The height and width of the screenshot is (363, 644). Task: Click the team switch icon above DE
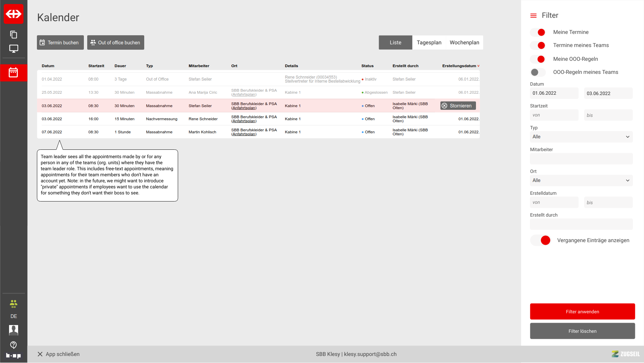(x=13, y=304)
